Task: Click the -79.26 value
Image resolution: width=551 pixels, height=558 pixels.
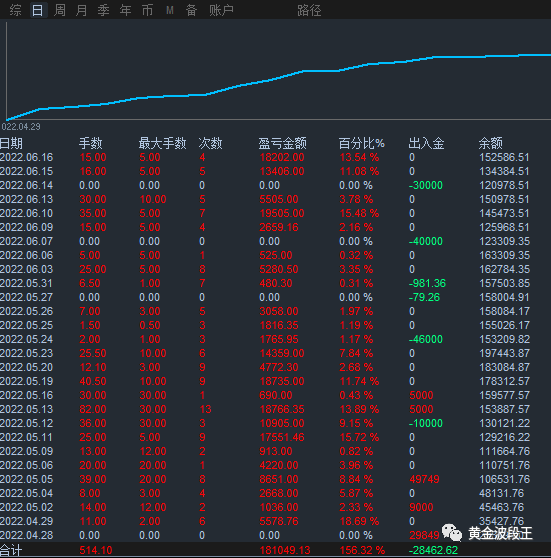Action: (x=424, y=297)
